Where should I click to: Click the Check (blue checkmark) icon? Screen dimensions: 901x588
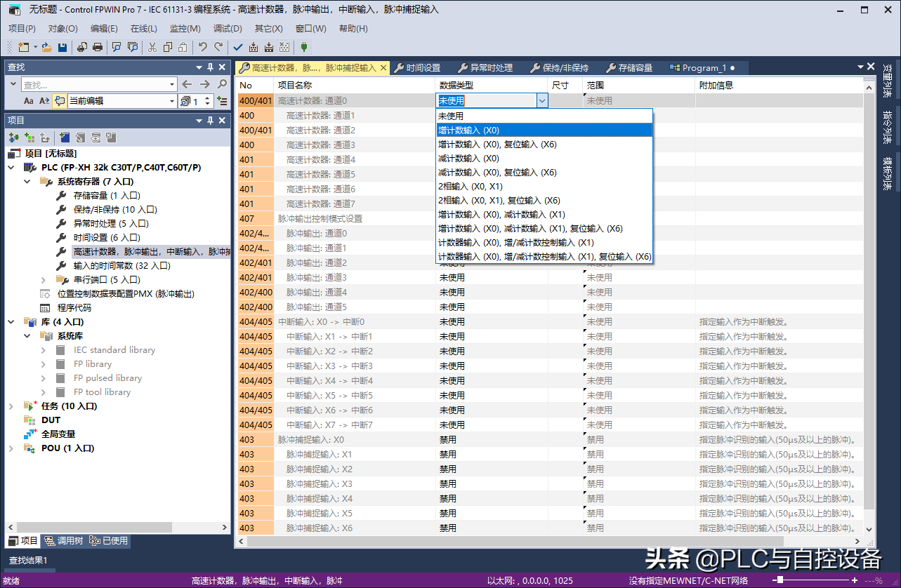click(x=237, y=47)
